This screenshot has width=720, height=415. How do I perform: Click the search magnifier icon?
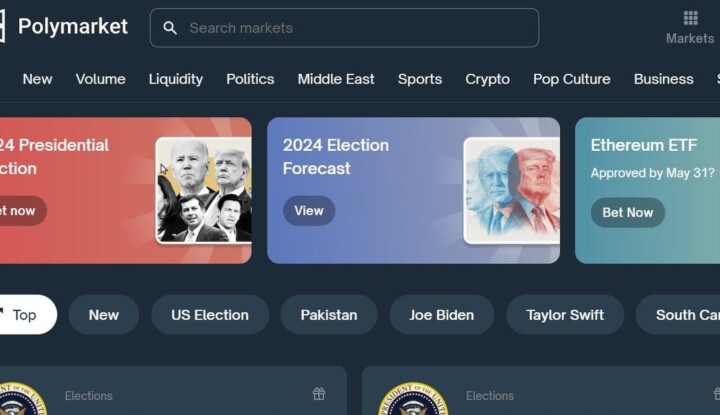click(x=170, y=28)
